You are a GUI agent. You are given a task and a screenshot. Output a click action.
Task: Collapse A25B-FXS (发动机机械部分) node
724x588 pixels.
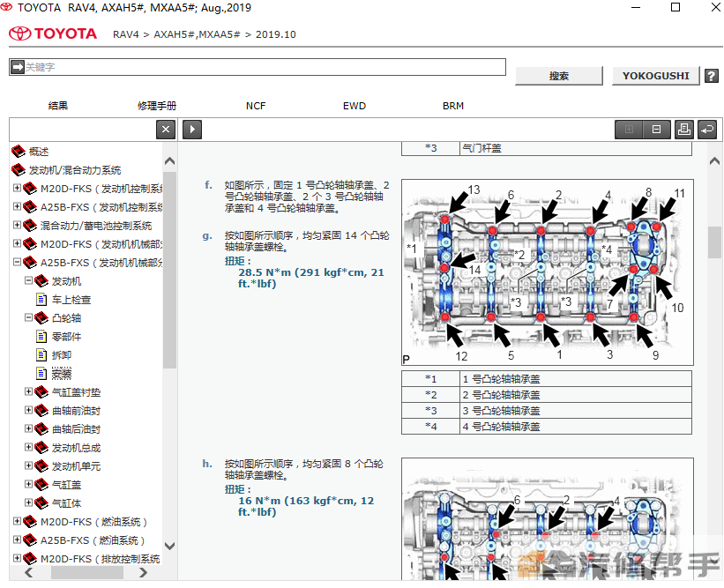[x=17, y=262]
